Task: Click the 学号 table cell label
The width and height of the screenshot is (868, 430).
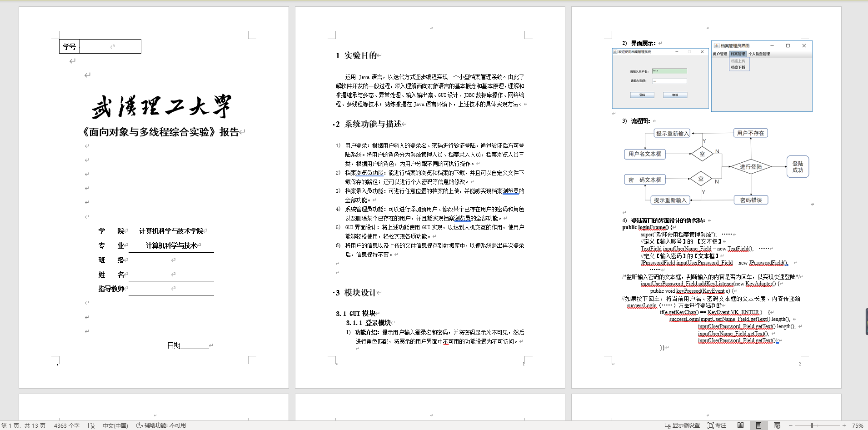Action: coord(70,46)
